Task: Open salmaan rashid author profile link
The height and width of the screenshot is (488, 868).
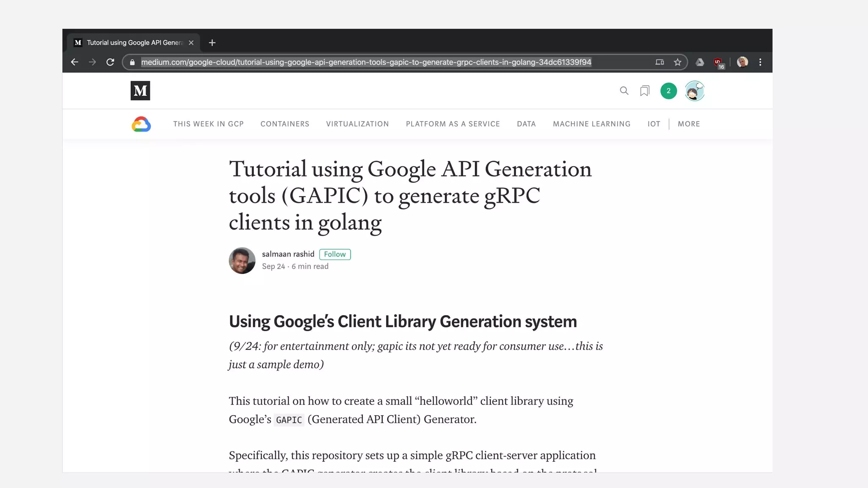Action: pyautogui.click(x=288, y=254)
